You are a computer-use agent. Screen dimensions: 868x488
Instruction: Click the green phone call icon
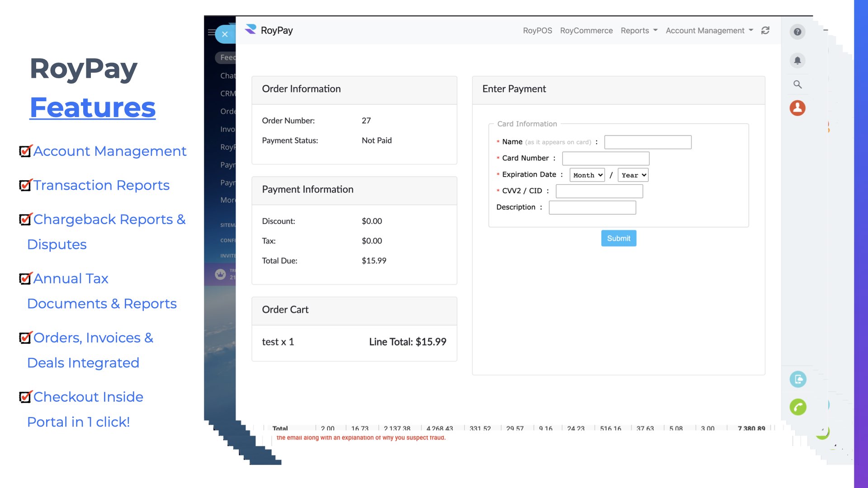(x=798, y=407)
